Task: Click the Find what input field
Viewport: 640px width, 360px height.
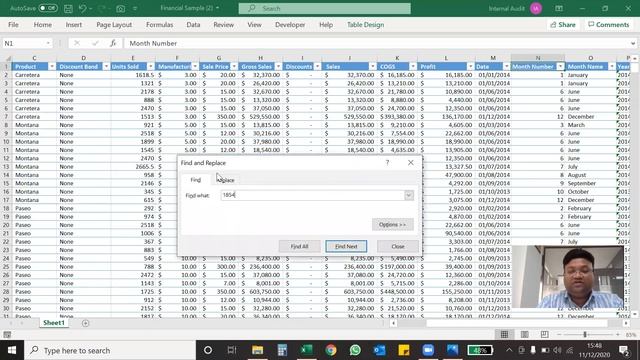Action: pyautogui.click(x=313, y=195)
